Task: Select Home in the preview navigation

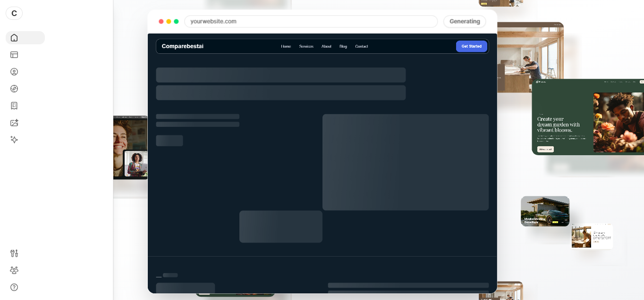Action: point(286,46)
